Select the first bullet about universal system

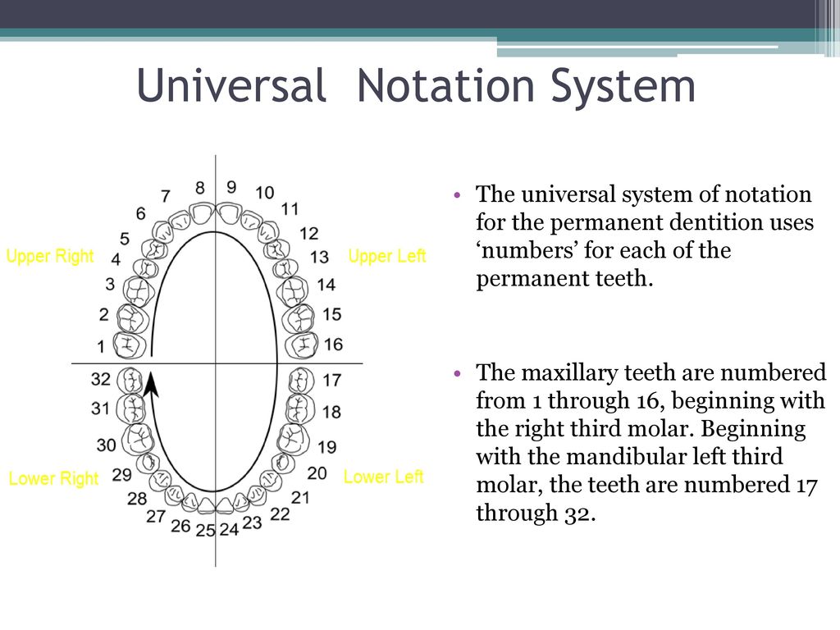645,236
